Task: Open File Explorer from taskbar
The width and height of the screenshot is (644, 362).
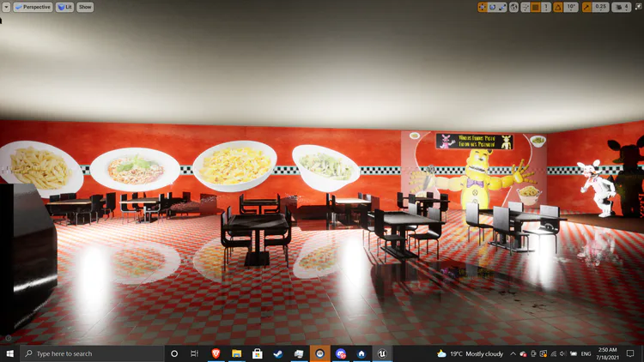Action: tap(237, 353)
